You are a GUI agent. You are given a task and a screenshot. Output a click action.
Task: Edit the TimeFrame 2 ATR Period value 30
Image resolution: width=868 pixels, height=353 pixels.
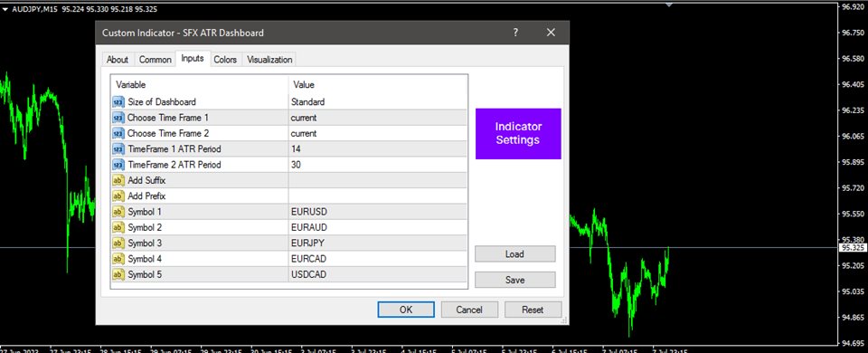(378, 165)
